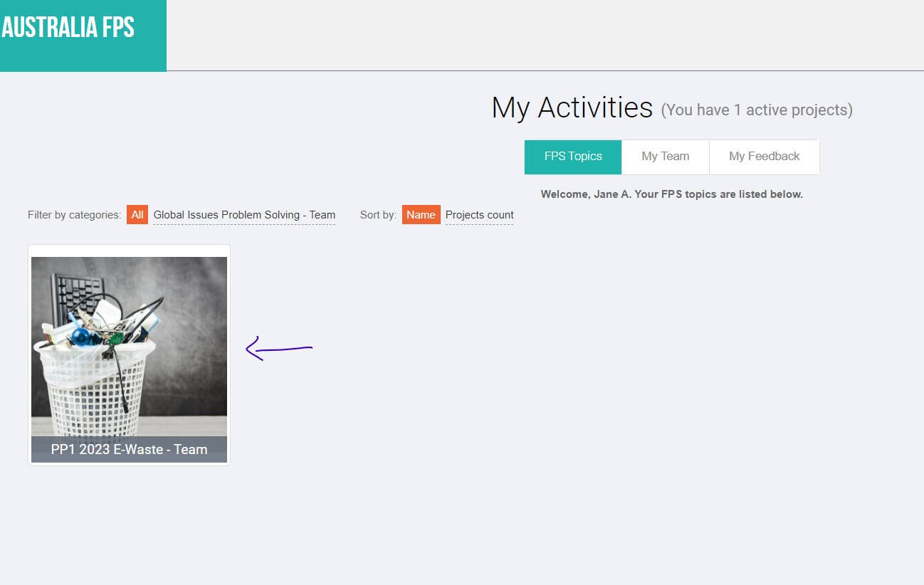Click the My Activities heading
The image size is (924, 585).
(x=572, y=107)
